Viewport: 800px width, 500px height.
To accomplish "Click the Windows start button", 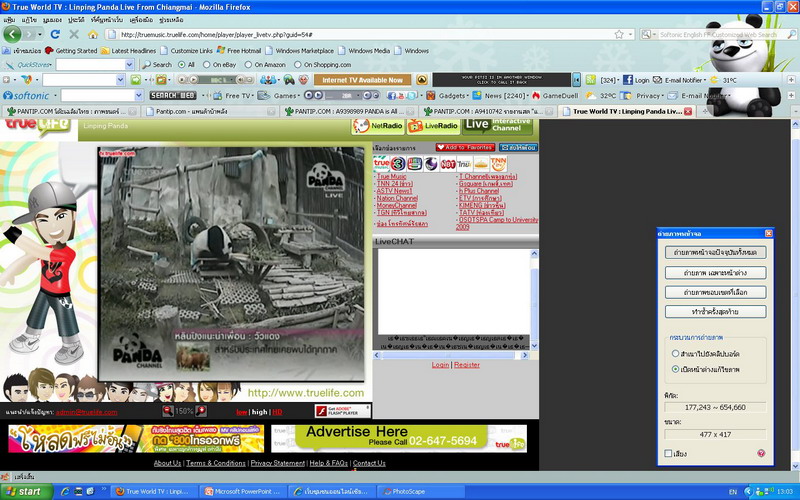I will coord(26,491).
